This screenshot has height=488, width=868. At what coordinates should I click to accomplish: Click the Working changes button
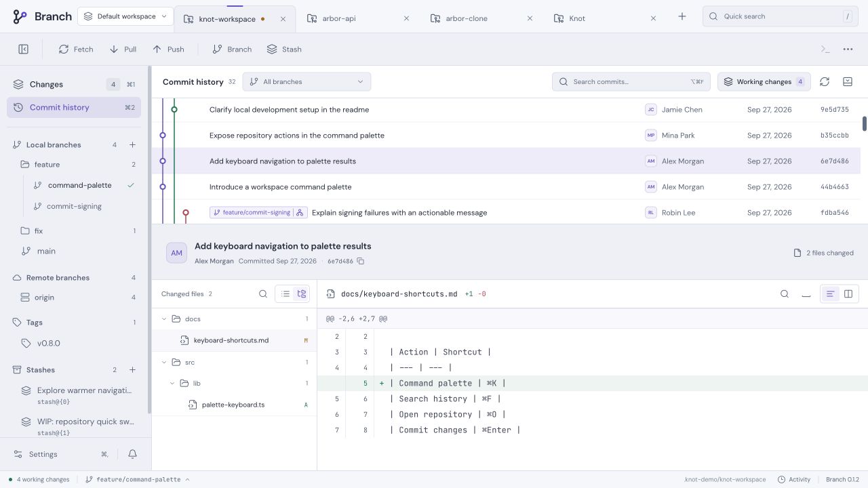[x=764, y=82]
